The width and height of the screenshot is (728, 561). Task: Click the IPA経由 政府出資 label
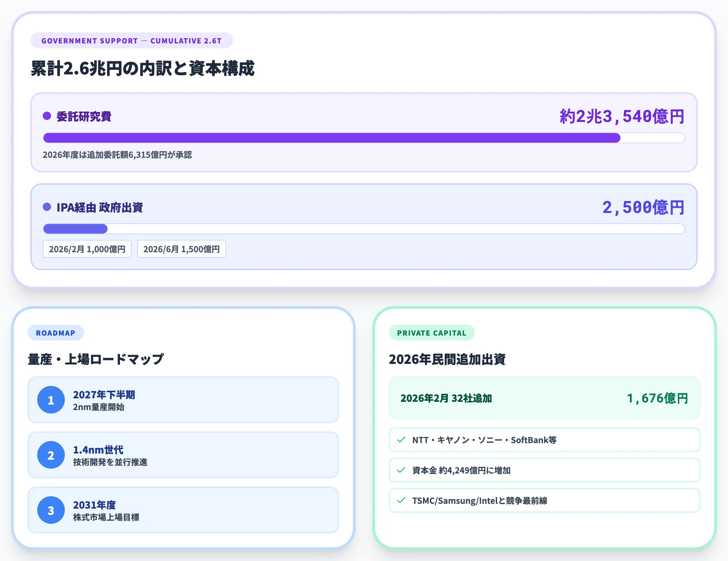100,207
